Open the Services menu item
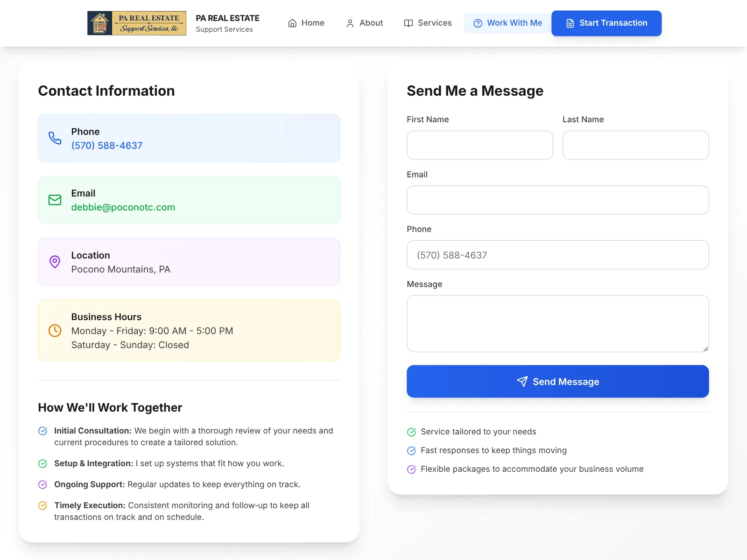Screen dimensions: 747x560 428,23
